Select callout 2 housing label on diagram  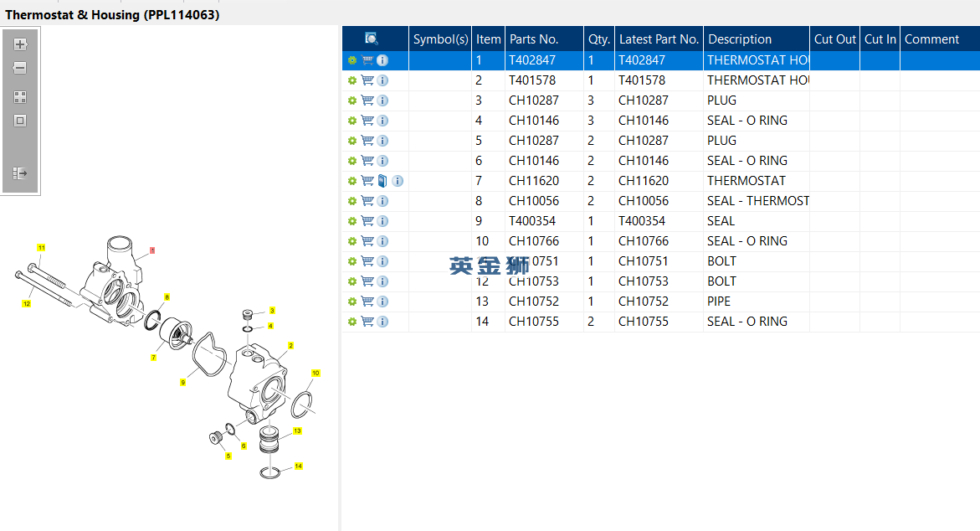coord(290,345)
